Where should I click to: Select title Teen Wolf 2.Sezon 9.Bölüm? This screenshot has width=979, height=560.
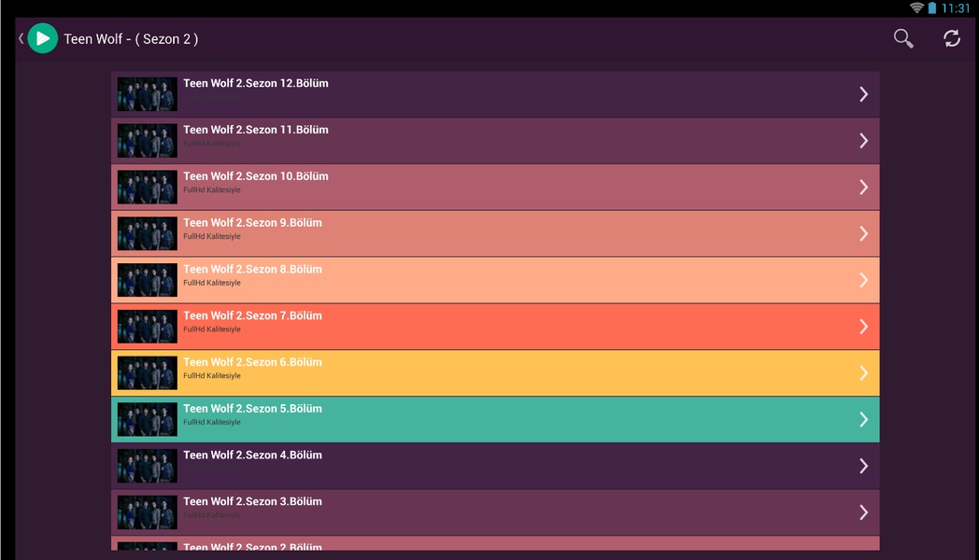[252, 223]
